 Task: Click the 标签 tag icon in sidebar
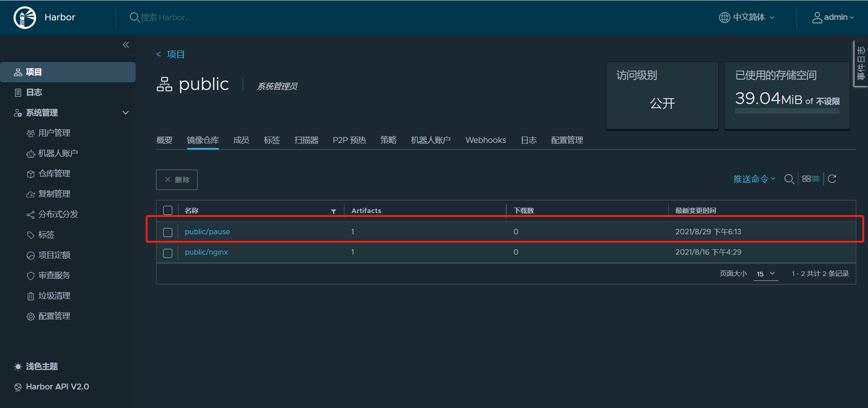click(x=30, y=235)
